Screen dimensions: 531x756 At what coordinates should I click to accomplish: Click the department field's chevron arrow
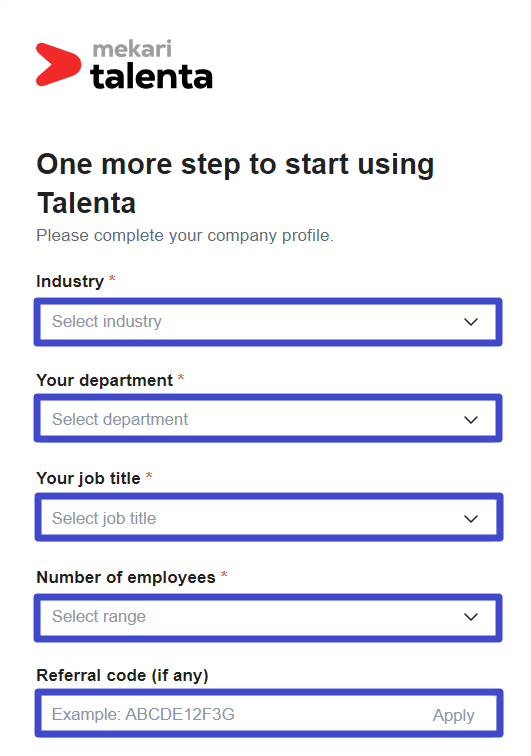(471, 420)
